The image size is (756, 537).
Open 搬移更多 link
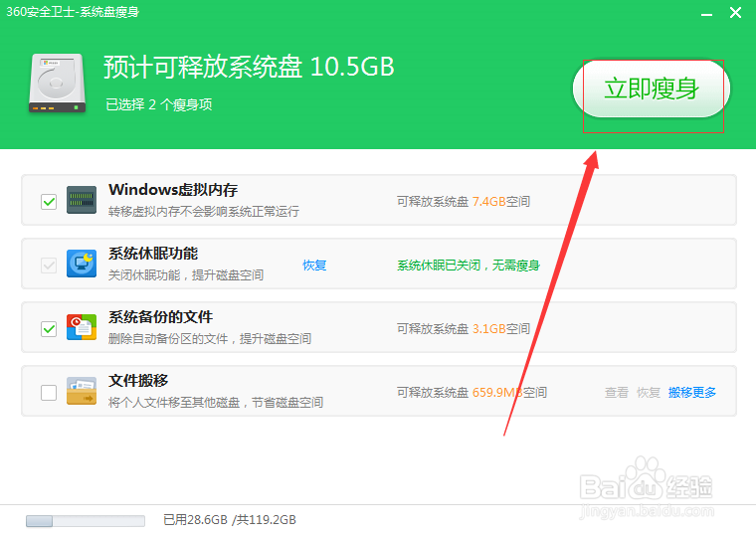coord(692,393)
